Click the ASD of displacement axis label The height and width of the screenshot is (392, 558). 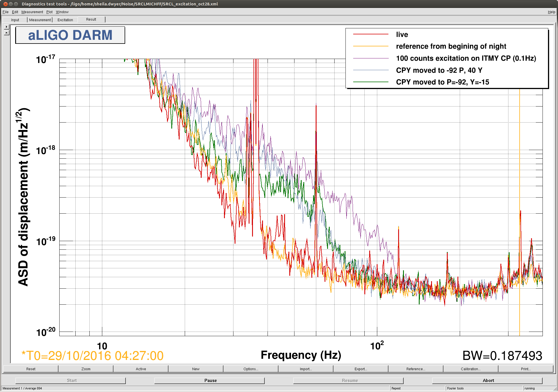click(x=23, y=197)
